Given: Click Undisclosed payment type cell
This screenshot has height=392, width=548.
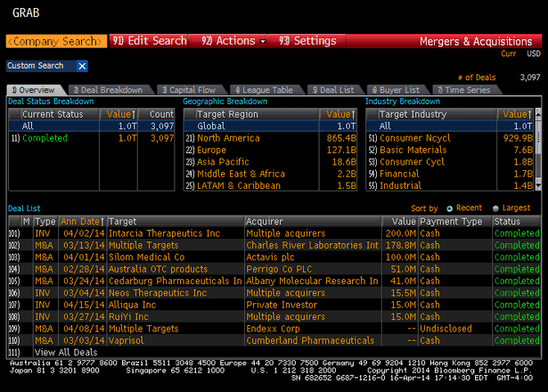Looking at the screenshot, I should pyautogui.click(x=446, y=329).
